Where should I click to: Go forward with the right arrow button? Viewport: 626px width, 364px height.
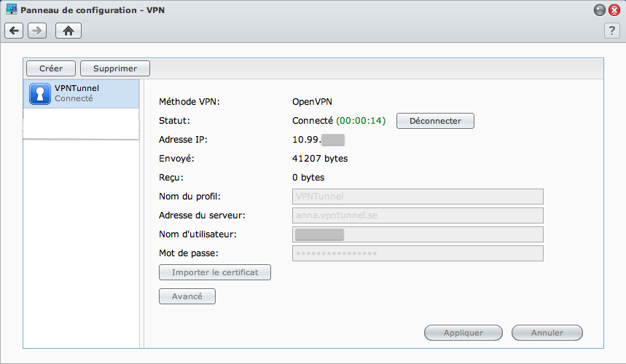[37, 31]
